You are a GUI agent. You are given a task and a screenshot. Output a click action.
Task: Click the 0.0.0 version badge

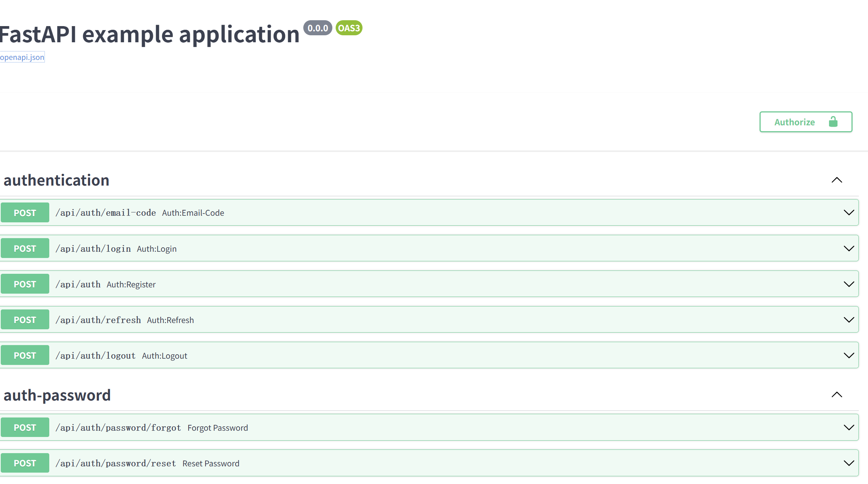pos(318,28)
